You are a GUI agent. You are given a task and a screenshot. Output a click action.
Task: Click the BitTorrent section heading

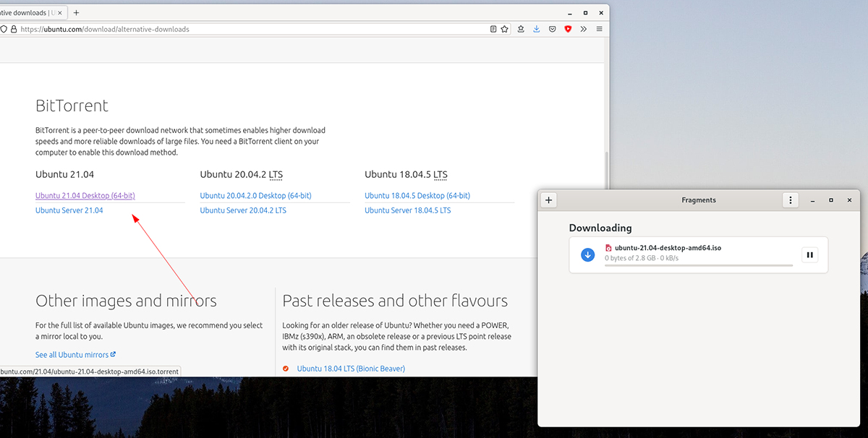pos(72,106)
